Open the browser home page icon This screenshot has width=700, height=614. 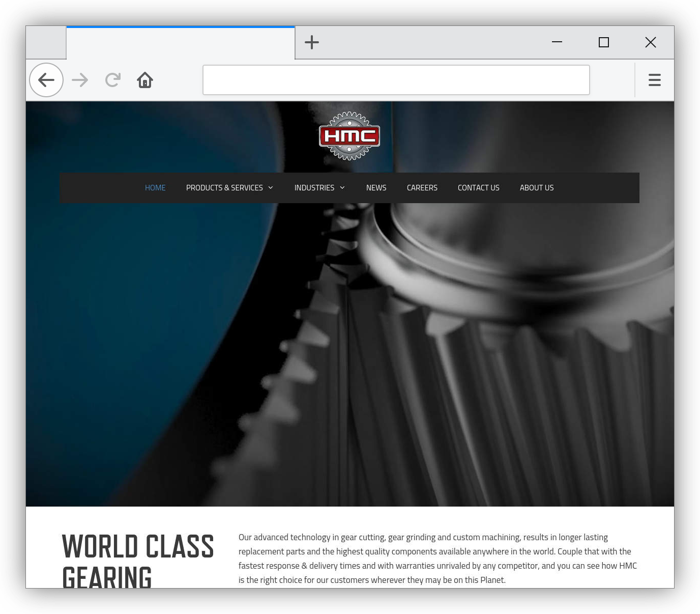(145, 80)
